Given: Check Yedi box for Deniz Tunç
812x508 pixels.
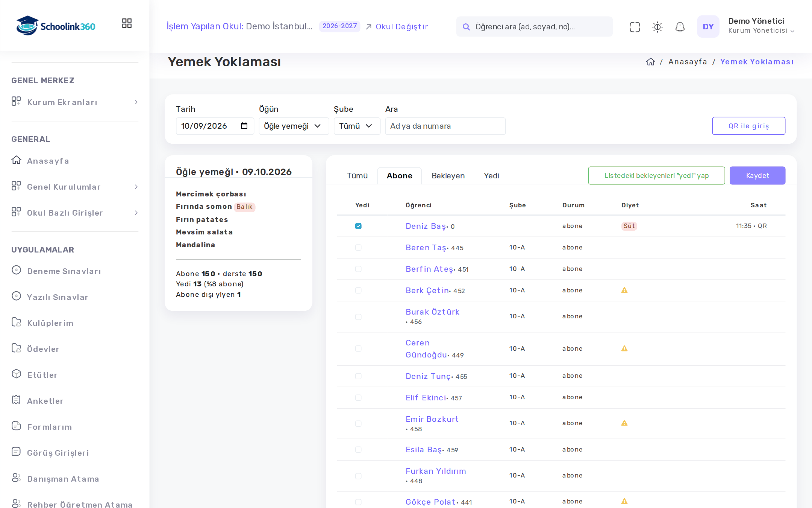Looking at the screenshot, I should click(x=358, y=376).
